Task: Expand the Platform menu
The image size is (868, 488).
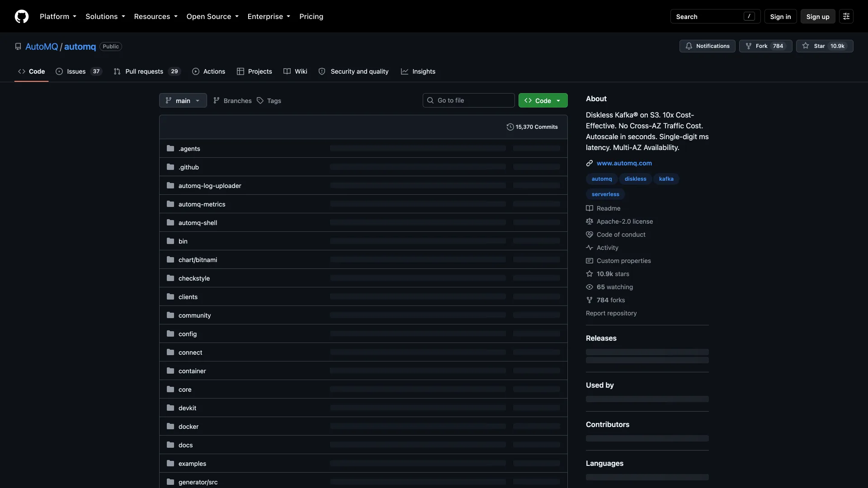Action: pyautogui.click(x=58, y=16)
